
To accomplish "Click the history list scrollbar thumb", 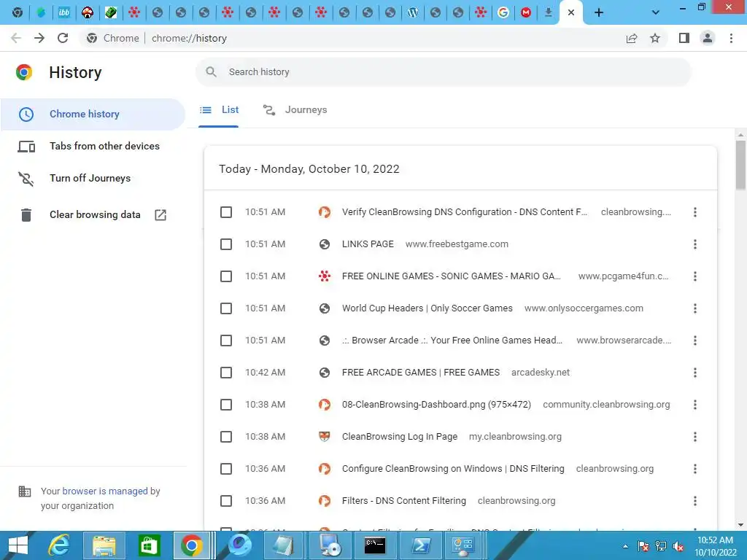I will pyautogui.click(x=740, y=165).
